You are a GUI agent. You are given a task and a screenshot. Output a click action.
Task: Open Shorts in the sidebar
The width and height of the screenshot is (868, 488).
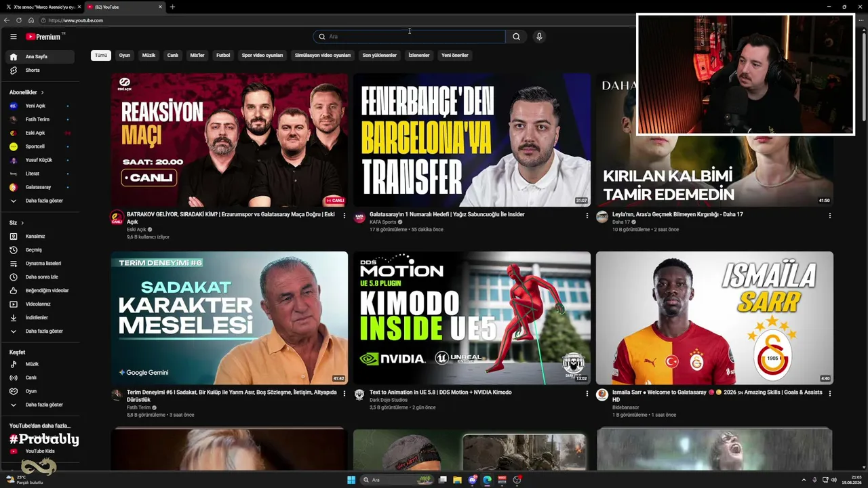pos(41,70)
